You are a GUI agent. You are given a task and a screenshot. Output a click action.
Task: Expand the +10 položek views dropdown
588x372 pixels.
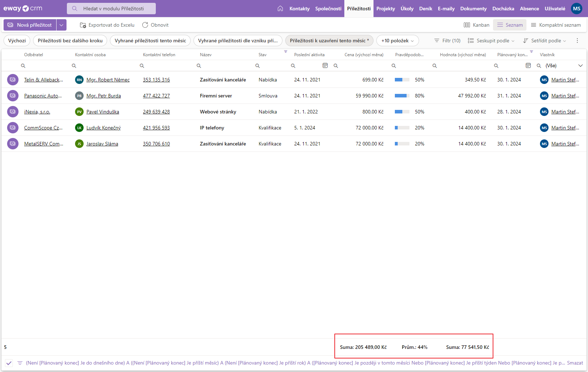click(397, 41)
